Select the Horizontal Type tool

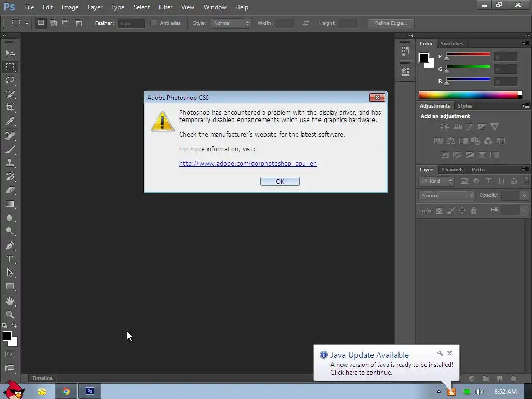pyautogui.click(x=10, y=259)
